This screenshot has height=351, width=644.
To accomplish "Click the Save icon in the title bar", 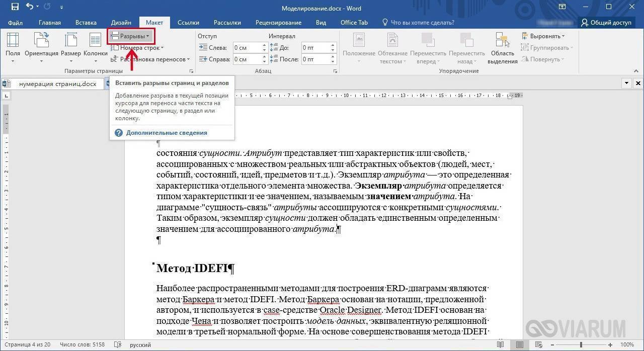I will coord(15,7).
